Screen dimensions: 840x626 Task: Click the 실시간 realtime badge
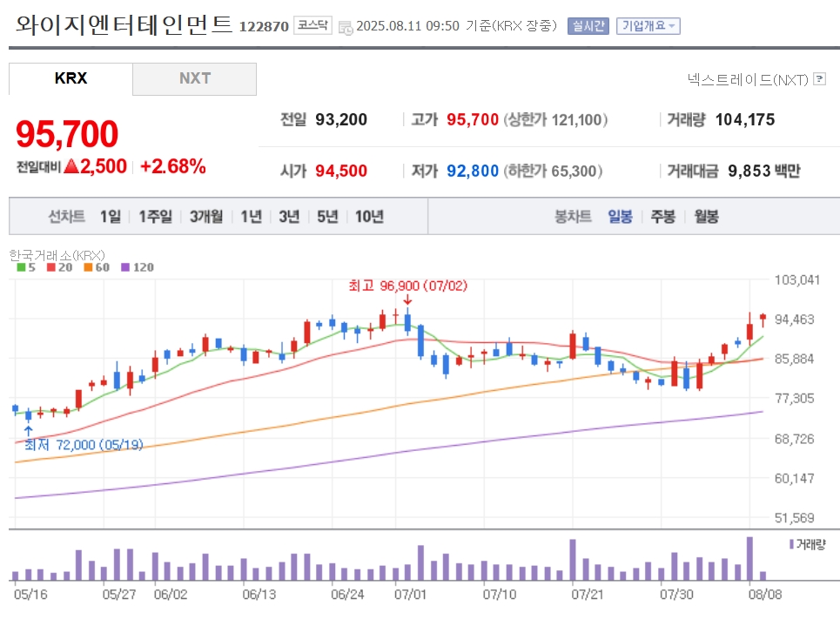click(x=588, y=26)
